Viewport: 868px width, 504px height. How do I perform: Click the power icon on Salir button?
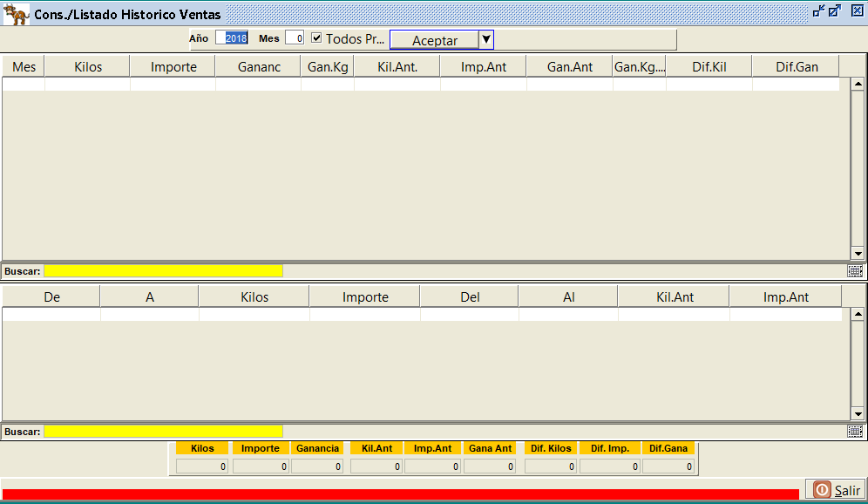tap(822, 489)
